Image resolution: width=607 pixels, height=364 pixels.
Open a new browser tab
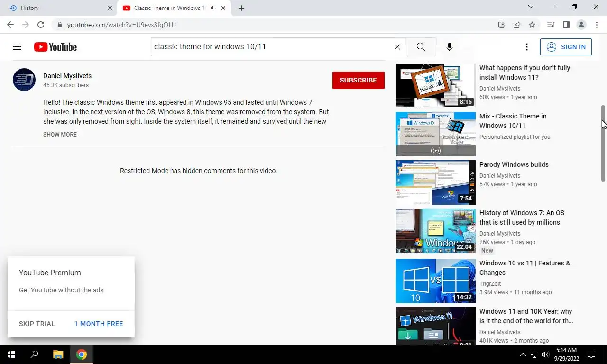point(241,8)
